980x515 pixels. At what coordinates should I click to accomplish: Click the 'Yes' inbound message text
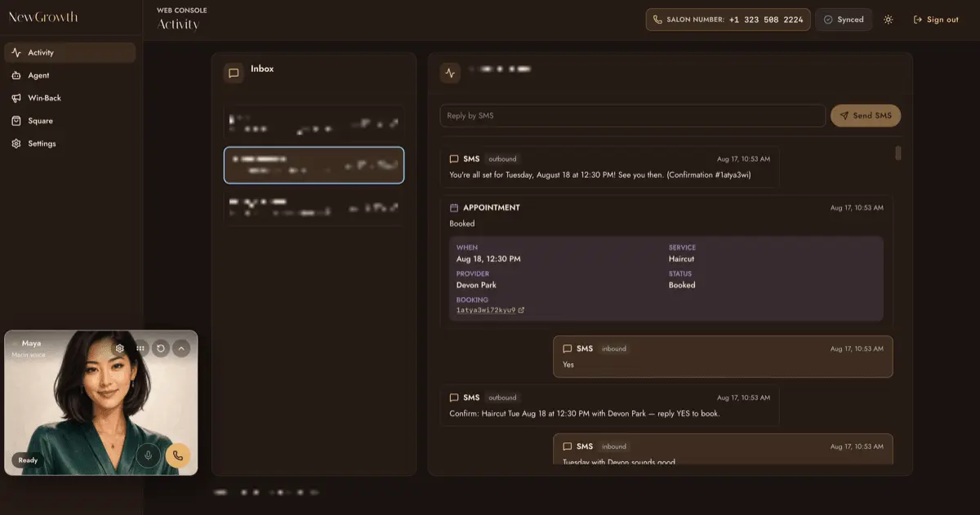(568, 365)
